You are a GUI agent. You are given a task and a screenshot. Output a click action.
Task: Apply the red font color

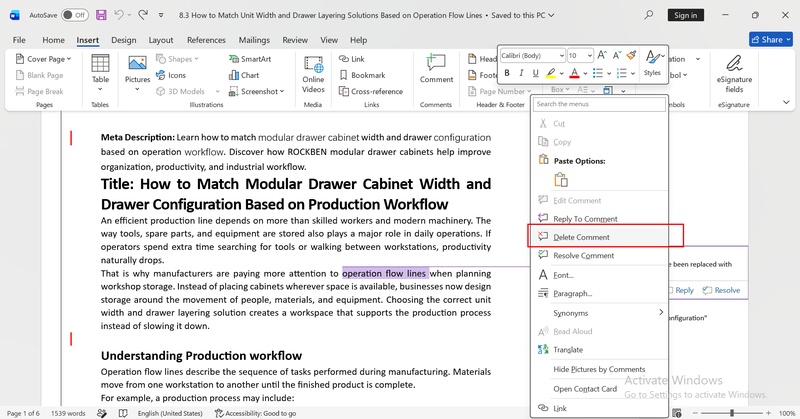[x=574, y=73]
